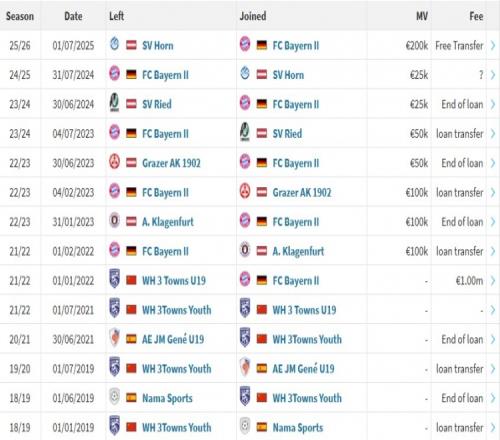The width and height of the screenshot is (500, 440).
Task: Click SV Ried crest dated 30/06/2024
Action: pos(114,103)
